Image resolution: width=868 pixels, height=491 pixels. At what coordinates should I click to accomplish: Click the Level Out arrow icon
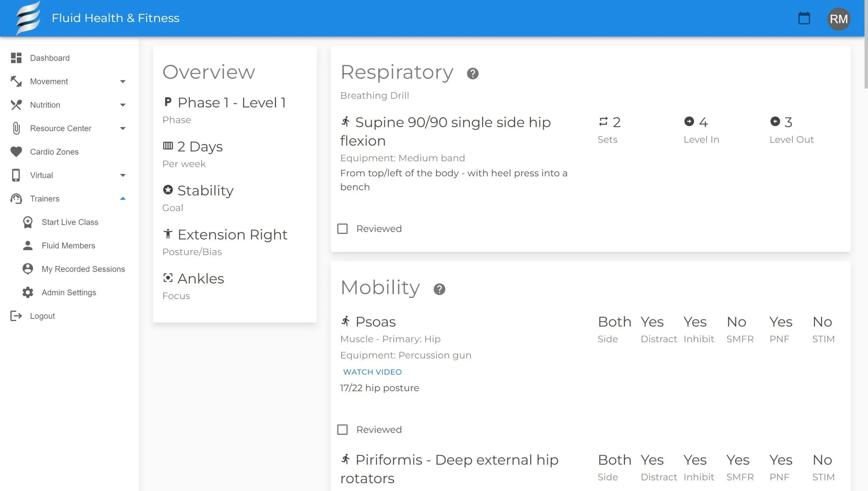tap(775, 121)
